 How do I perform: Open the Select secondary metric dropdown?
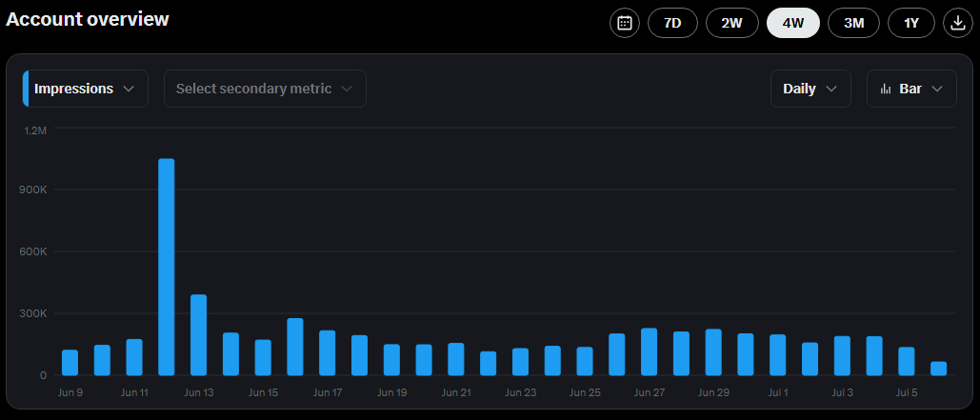pos(265,89)
